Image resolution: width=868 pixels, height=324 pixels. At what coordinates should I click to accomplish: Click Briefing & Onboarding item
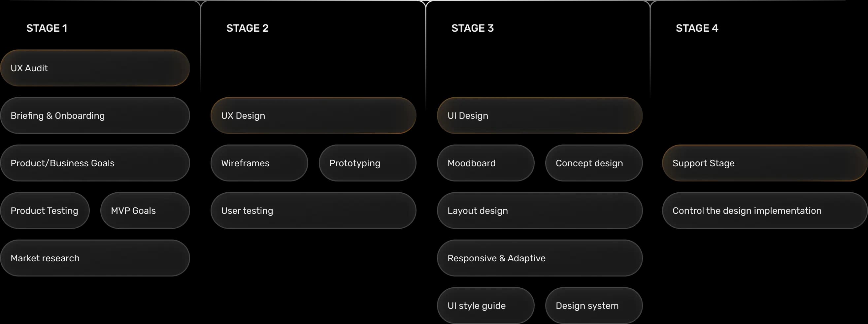point(95,115)
